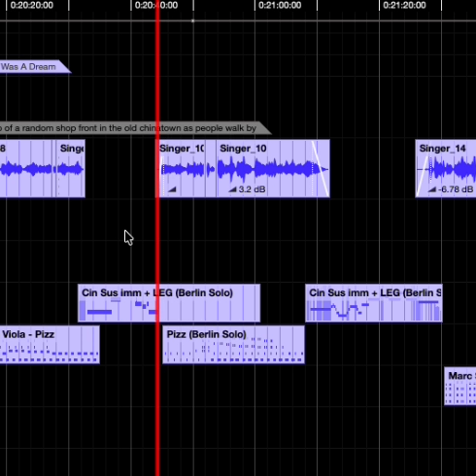The width and height of the screenshot is (476, 476).
Task: Click the 3.2 dB gain icon on Singer_10
Action: pyautogui.click(x=232, y=189)
